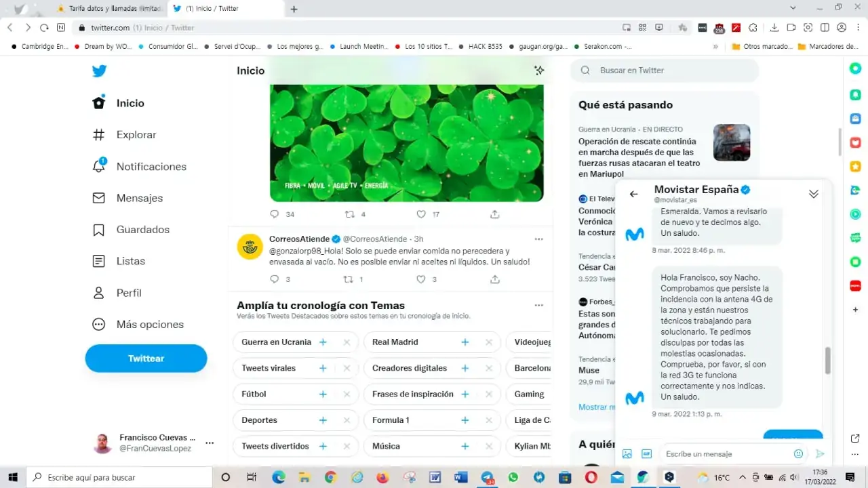Screen dimensions: 868x488
Task: Click Buscar en Twitter search field
Action: click(665, 70)
